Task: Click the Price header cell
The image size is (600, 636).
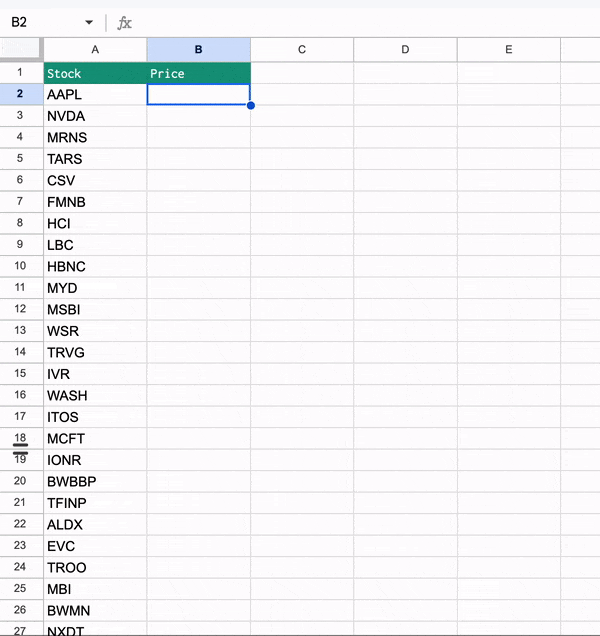Action: pyautogui.click(x=198, y=73)
